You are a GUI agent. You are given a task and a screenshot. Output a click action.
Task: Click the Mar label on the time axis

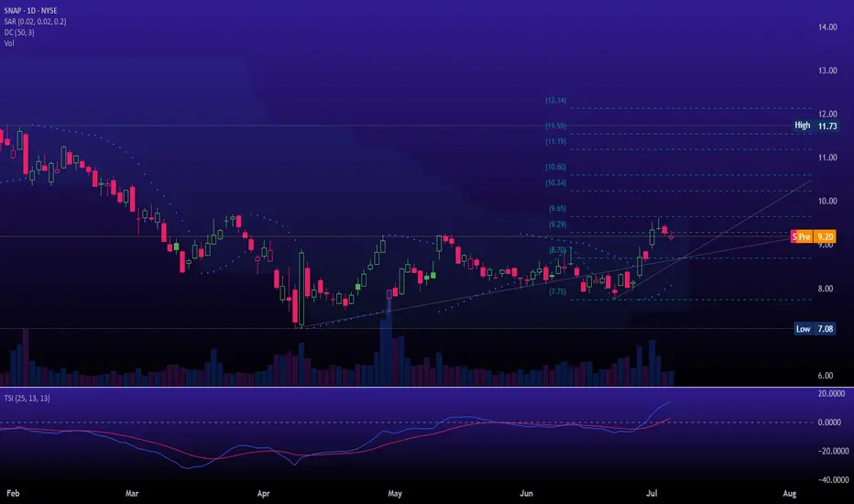click(132, 493)
